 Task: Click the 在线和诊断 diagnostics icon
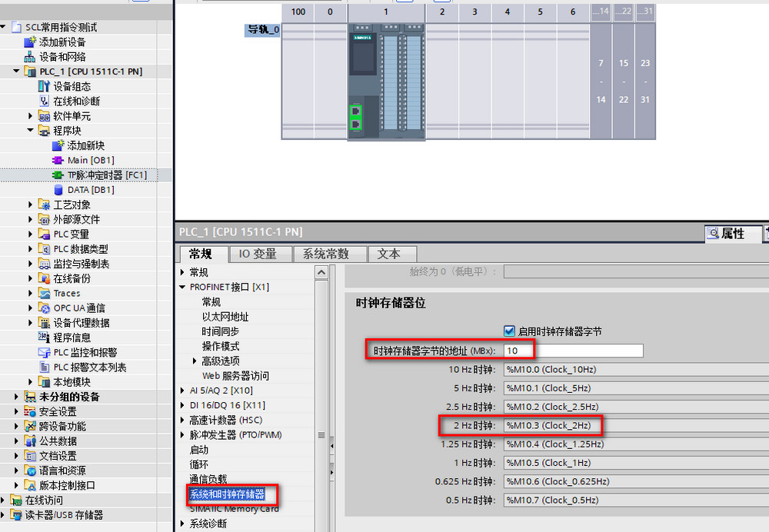click(44, 101)
